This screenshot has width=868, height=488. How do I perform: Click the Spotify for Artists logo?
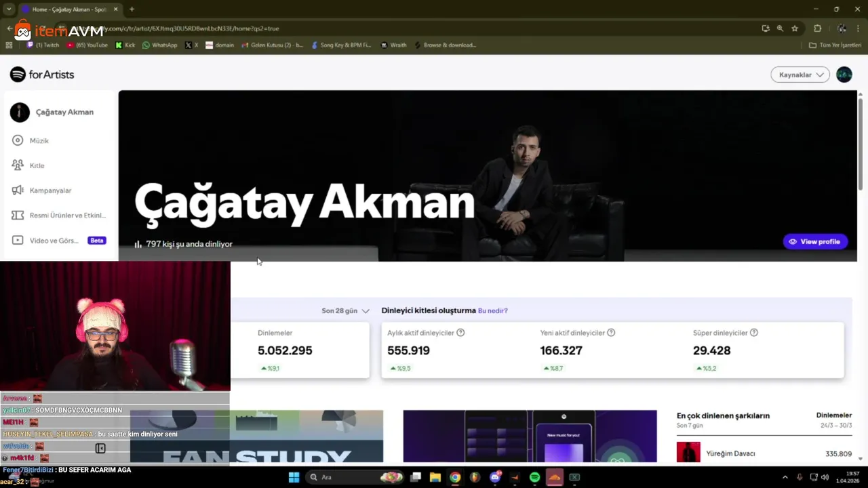(x=41, y=75)
